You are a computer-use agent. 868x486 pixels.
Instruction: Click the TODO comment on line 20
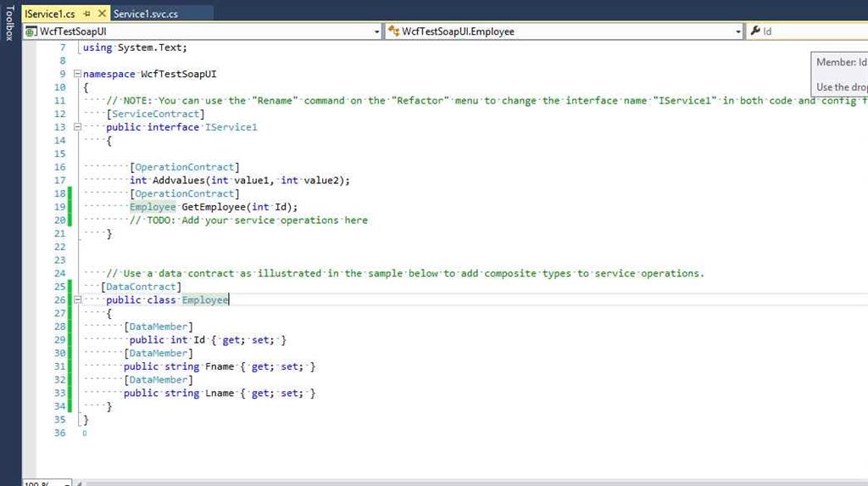248,220
